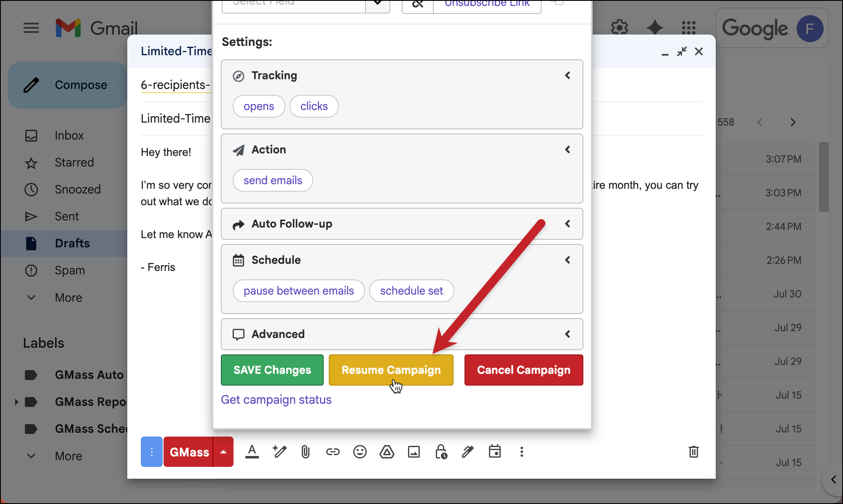The width and height of the screenshot is (843, 504).
Task: Open the Drafts folder
Action: [72, 244]
